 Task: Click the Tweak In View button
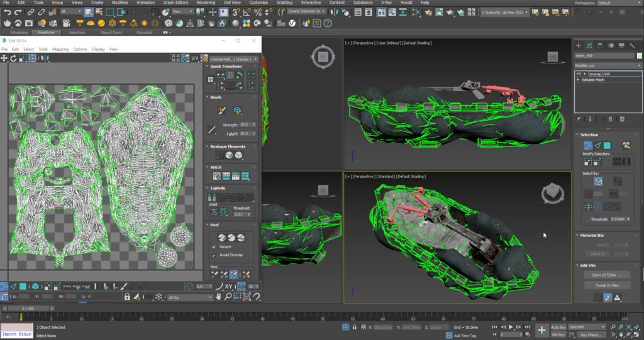click(607, 285)
